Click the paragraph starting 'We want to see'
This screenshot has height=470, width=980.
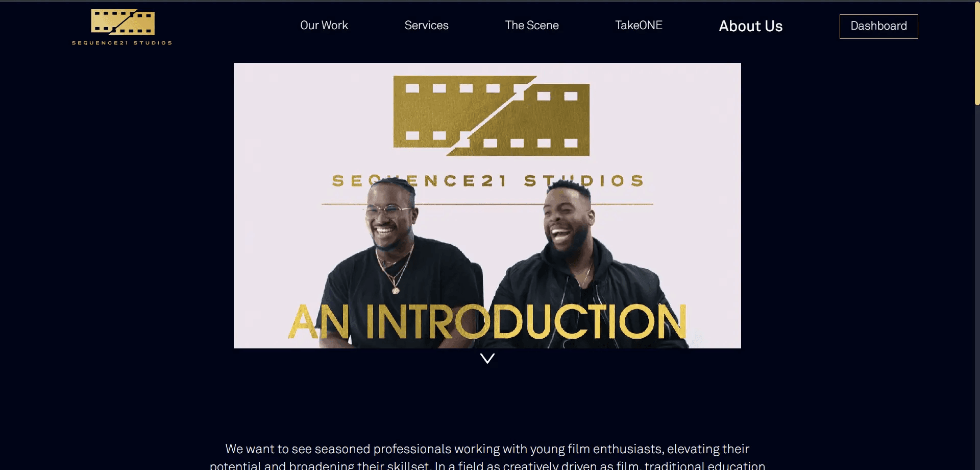coord(487,457)
